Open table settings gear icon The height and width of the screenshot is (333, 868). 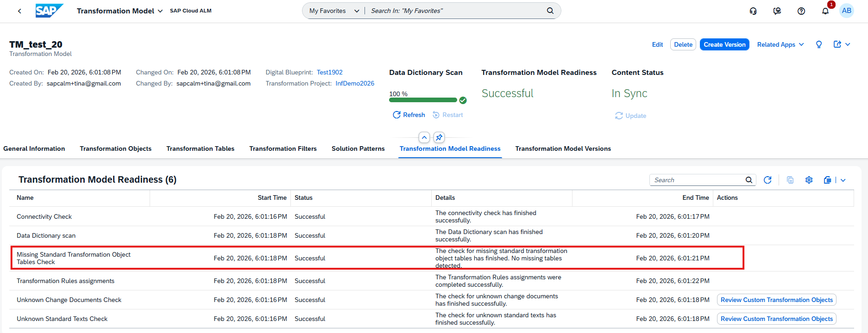point(809,180)
